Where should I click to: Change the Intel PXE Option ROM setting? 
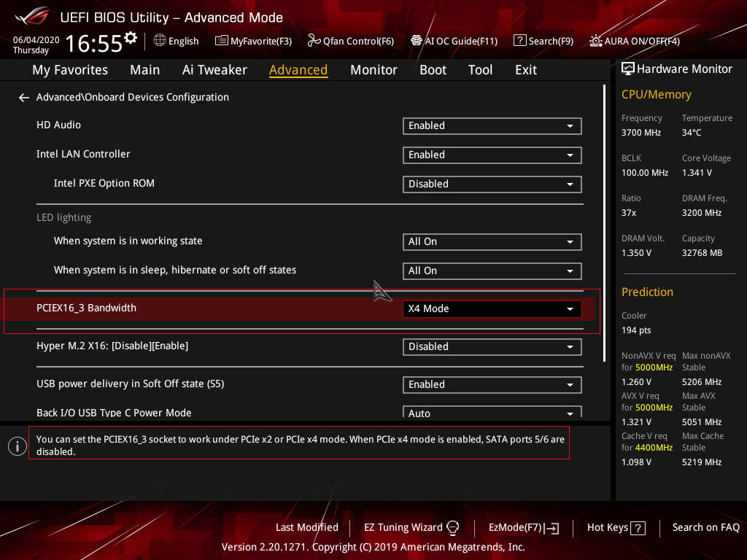[x=492, y=184]
